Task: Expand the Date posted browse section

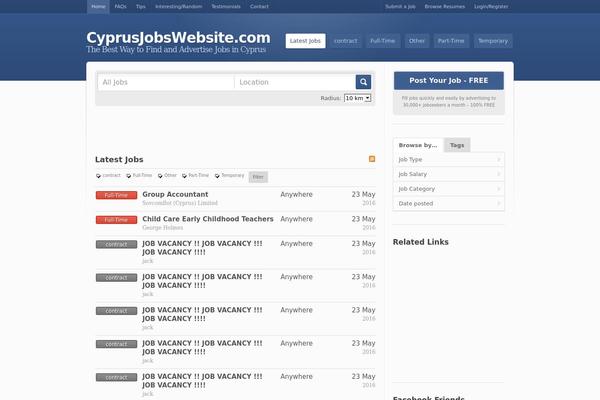Action: (x=448, y=203)
